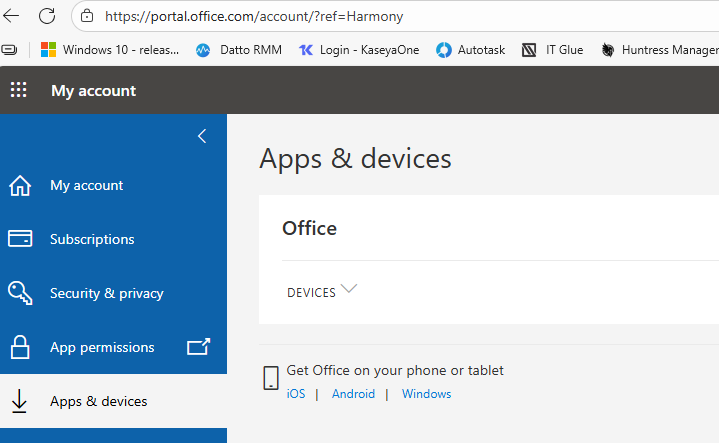Screen dimensions: 719x443
Task: Click the IT Glue favicon
Action: (529, 50)
